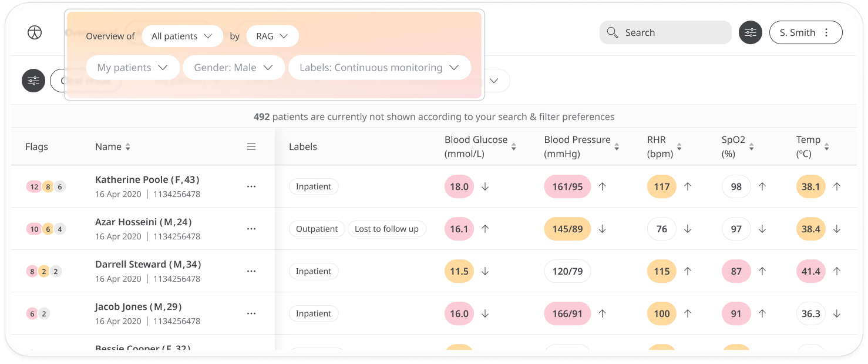Click inside the Search input field

(665, 33)
